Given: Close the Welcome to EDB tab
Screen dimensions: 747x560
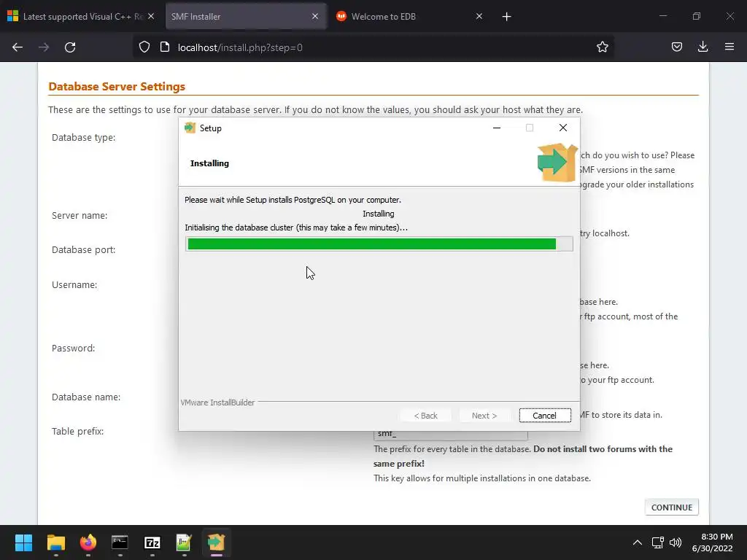Looking at the screenshot, I should 479,16.
